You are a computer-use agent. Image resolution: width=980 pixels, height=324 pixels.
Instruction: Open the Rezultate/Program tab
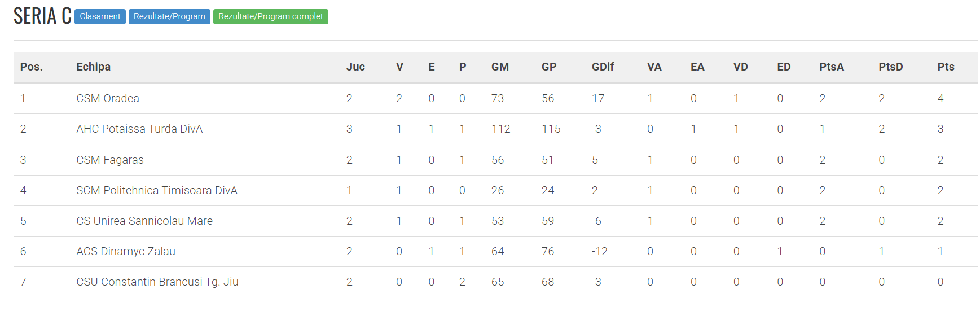(x=169, y=16)
